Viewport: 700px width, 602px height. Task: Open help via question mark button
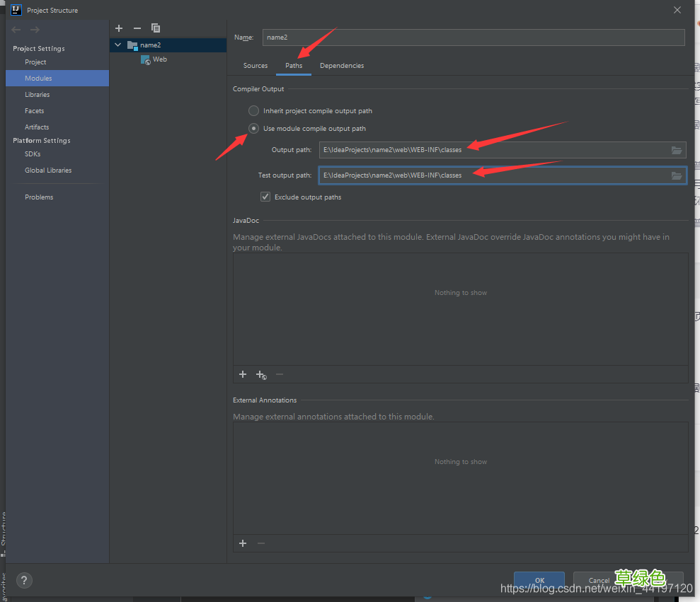pyautogui.click(x=25, y=581)
